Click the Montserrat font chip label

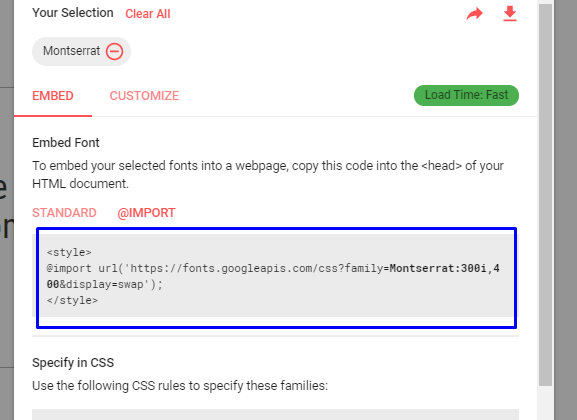pyautogui.click(x=71, y=51)
